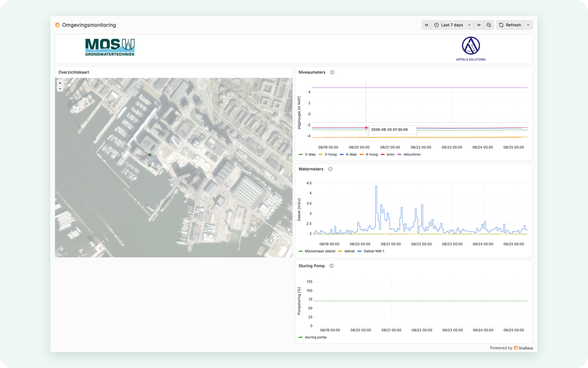The width and height of the screenshot is (588, 368).
Task: Click the green sturing pomp line at 75
Action: coord(421,301)
